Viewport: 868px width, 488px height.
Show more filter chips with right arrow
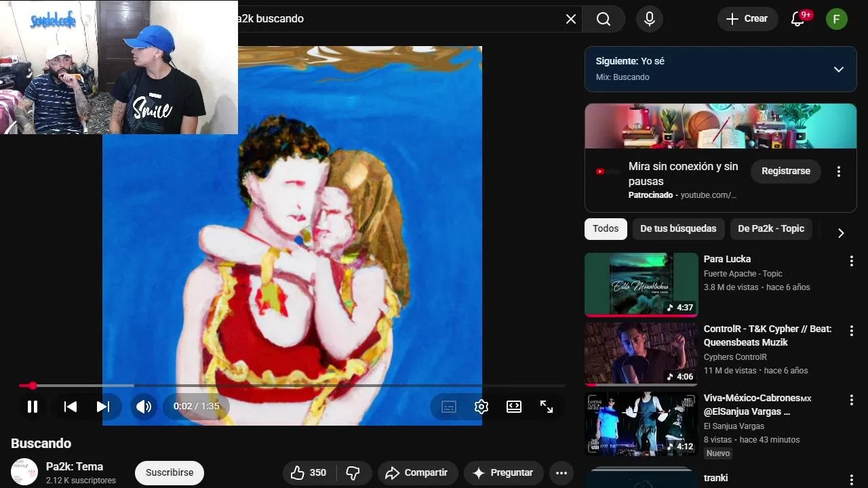click(841, 233)
